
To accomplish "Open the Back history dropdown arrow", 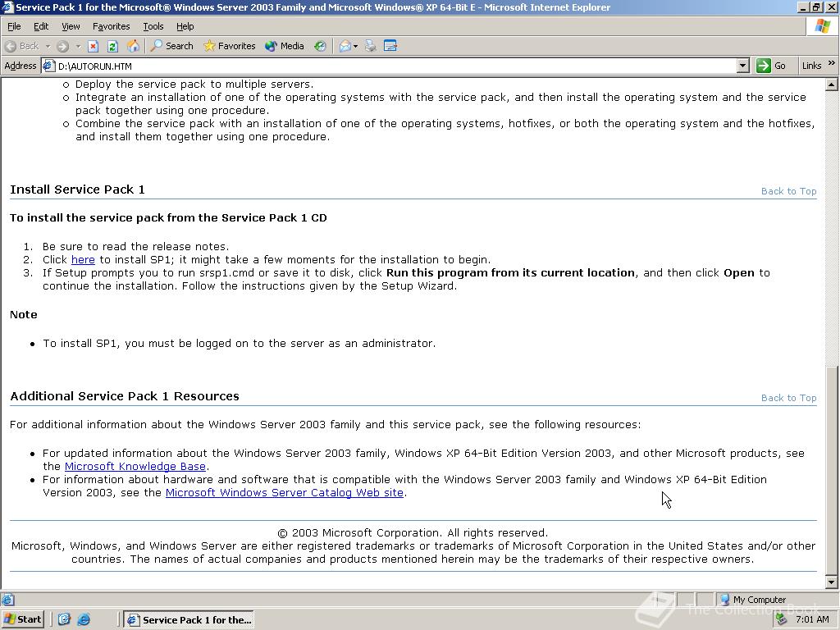I will (48, 46).
